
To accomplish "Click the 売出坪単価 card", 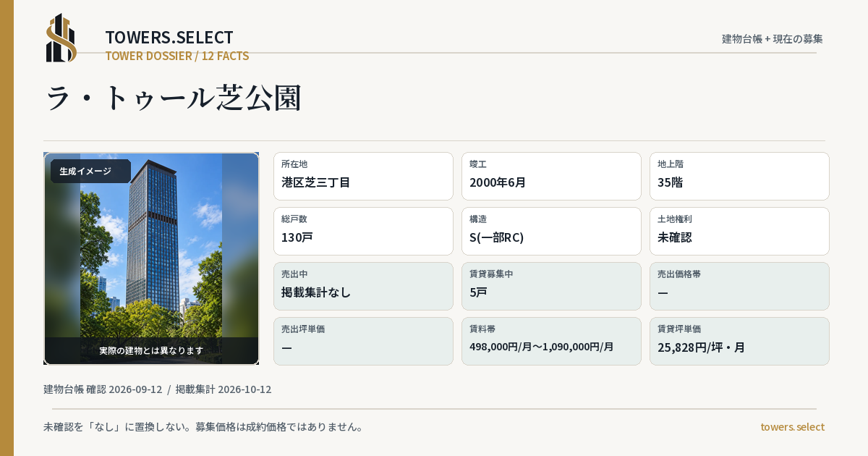I will click(363, 341).
